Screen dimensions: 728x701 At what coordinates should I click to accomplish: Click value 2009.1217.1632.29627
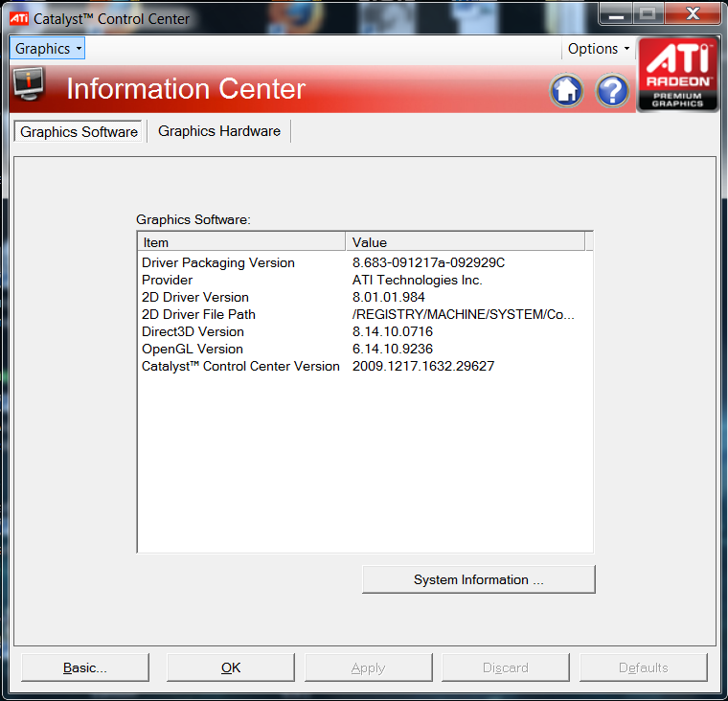pos(423,366)
